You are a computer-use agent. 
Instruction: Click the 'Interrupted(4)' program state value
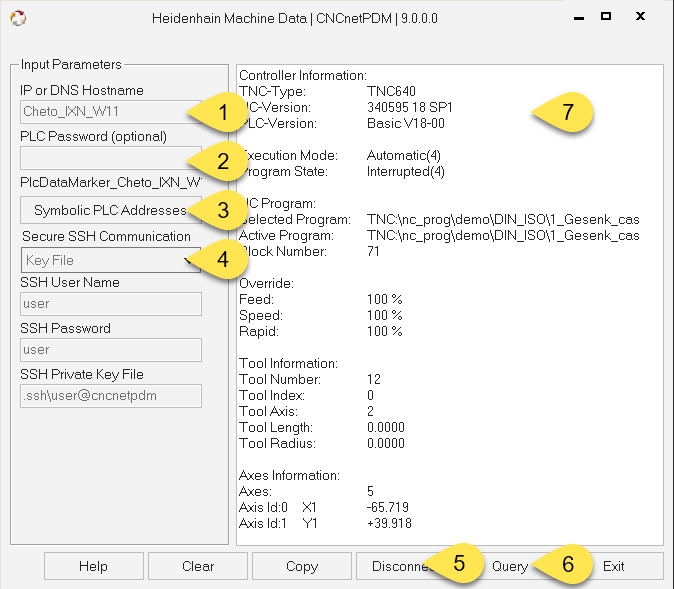pyautogui.click(x=406, y=172)
